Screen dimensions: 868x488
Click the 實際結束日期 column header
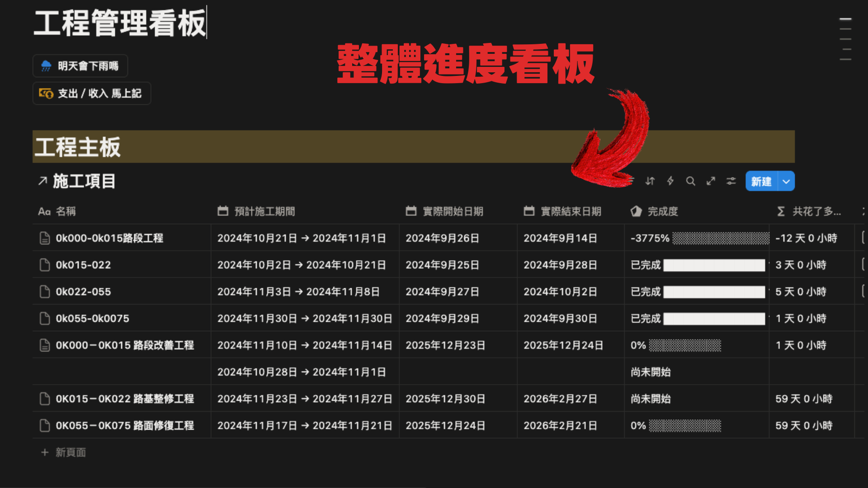click(x=571, y=211)
